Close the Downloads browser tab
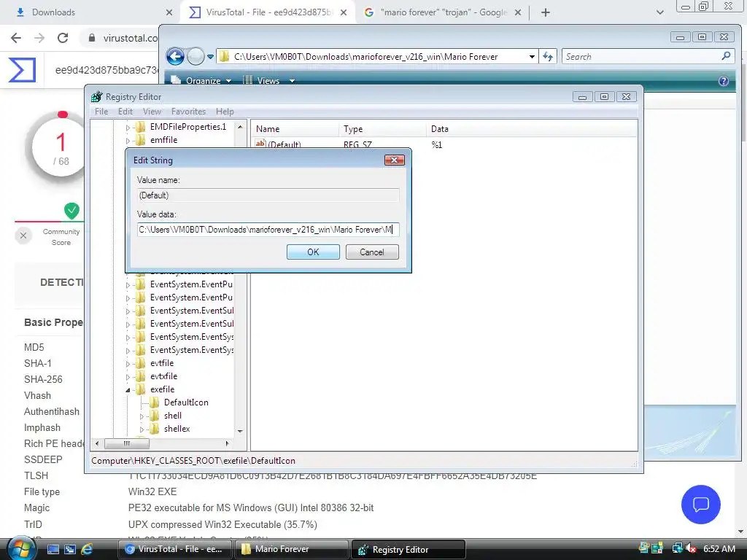Image resolution: width=747 pixels, height=560 pixels. 169,12
